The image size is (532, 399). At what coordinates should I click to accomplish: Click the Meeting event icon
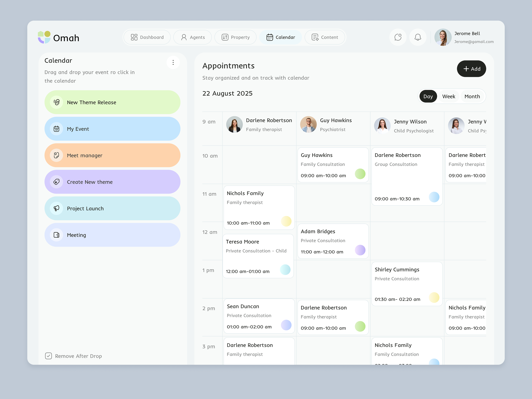click(x=57, y=235)
